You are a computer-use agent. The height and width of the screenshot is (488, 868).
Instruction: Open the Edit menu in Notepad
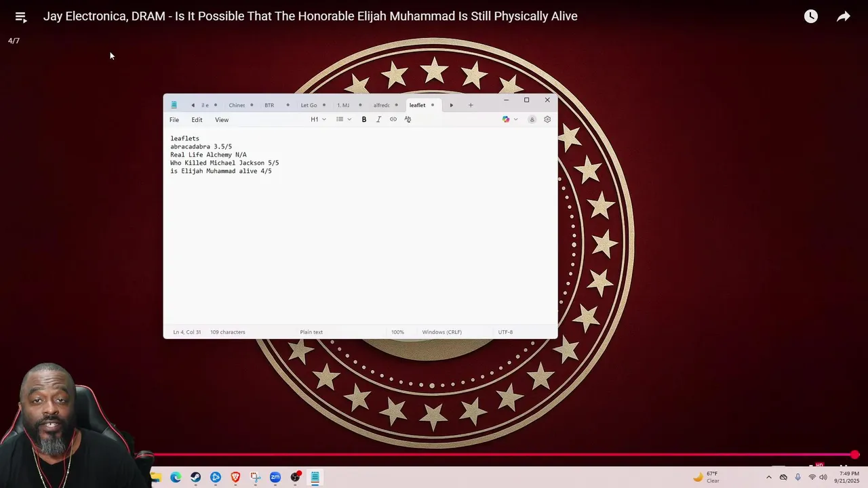coord(197,120)
